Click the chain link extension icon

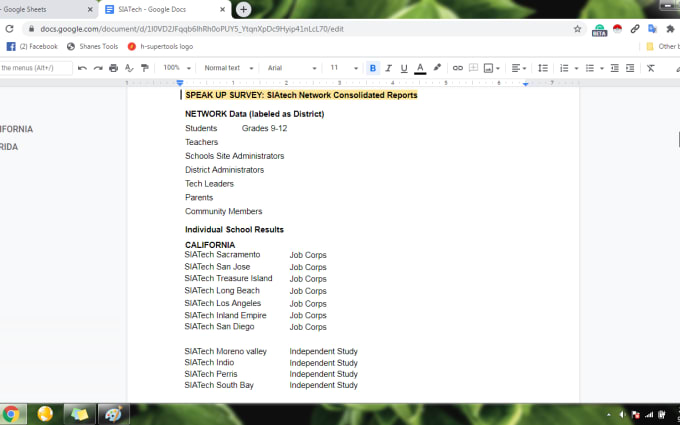[635, 29]
